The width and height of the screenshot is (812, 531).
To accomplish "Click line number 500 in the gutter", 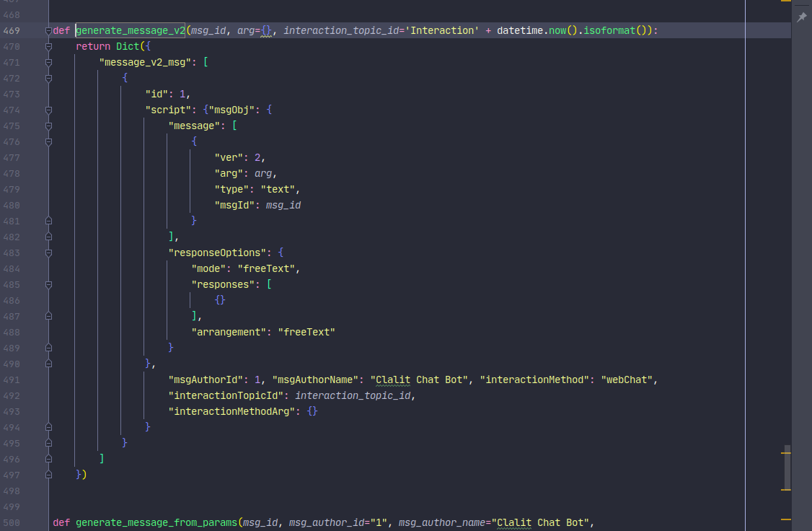I will [x=12, y=523].
